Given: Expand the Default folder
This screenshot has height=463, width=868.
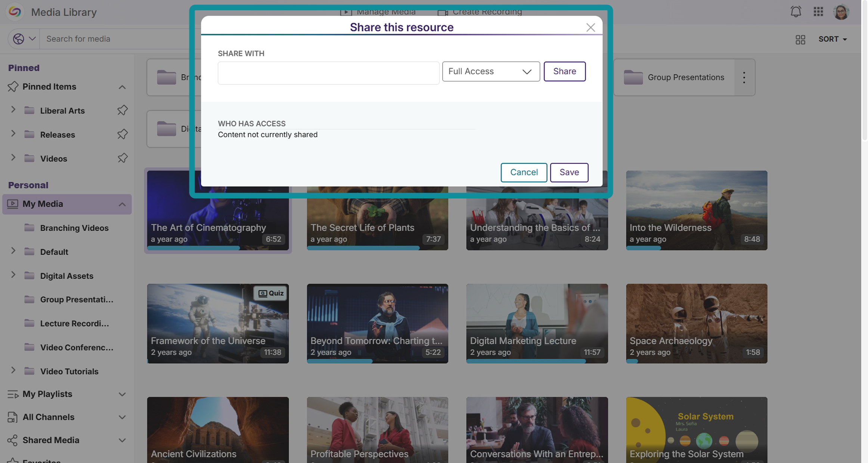Looking at the screenshot, I should coord(13,251).
